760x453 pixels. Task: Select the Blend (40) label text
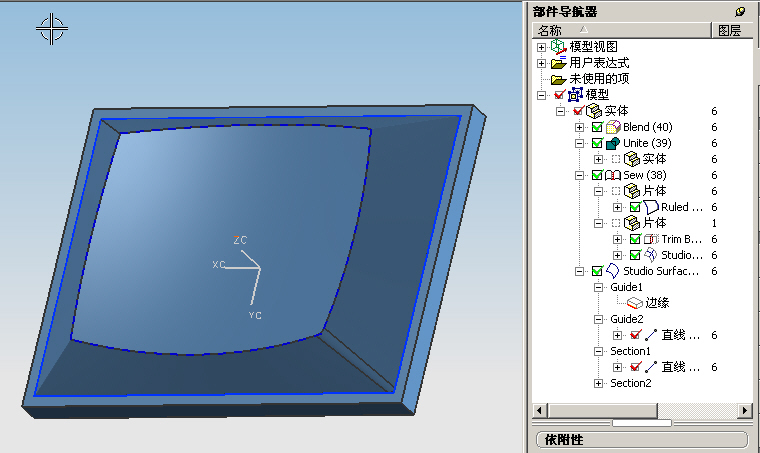click(x=648, y=127)
